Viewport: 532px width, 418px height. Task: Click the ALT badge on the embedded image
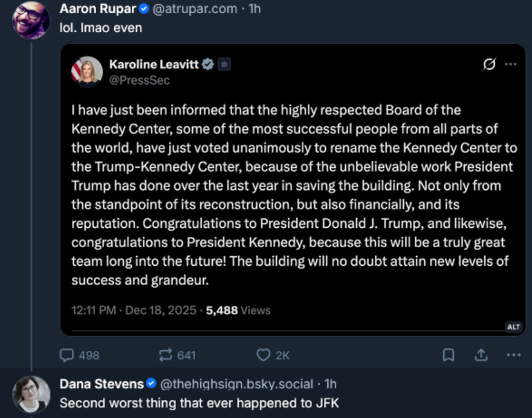[513, 327]
